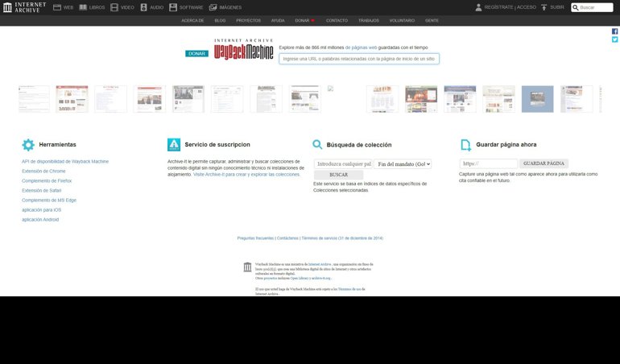This screenshot has height=364, width=620.
Task: Click the GUARDAR PÁGINA button
Action: [x=544, y=163]
